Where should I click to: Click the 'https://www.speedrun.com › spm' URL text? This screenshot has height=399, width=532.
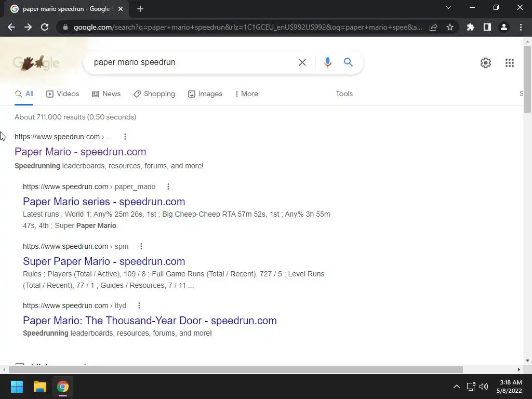(x=76, y=246)
